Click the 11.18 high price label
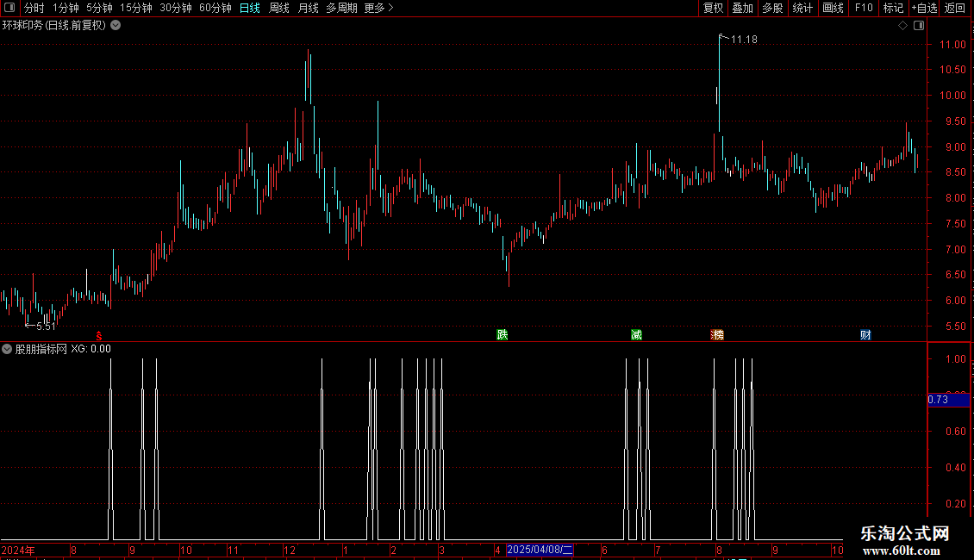This screenshot has width=974, height=560. tap(744, 39)
